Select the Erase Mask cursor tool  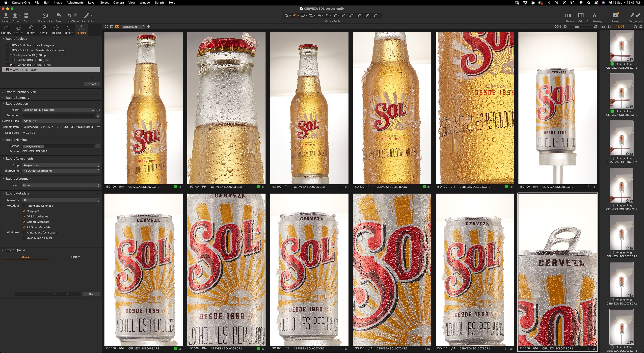pos(352,15)
